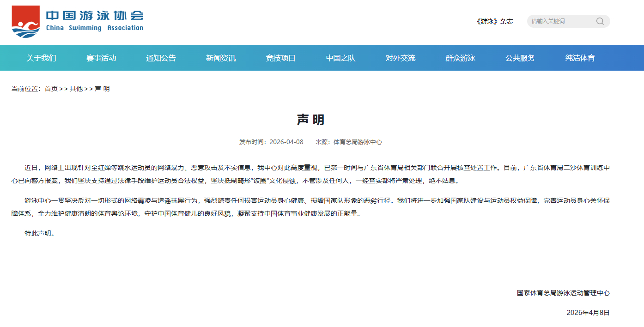Click the search magnifier icon
This screenshot has width=644, height=327.
point(600,21)
